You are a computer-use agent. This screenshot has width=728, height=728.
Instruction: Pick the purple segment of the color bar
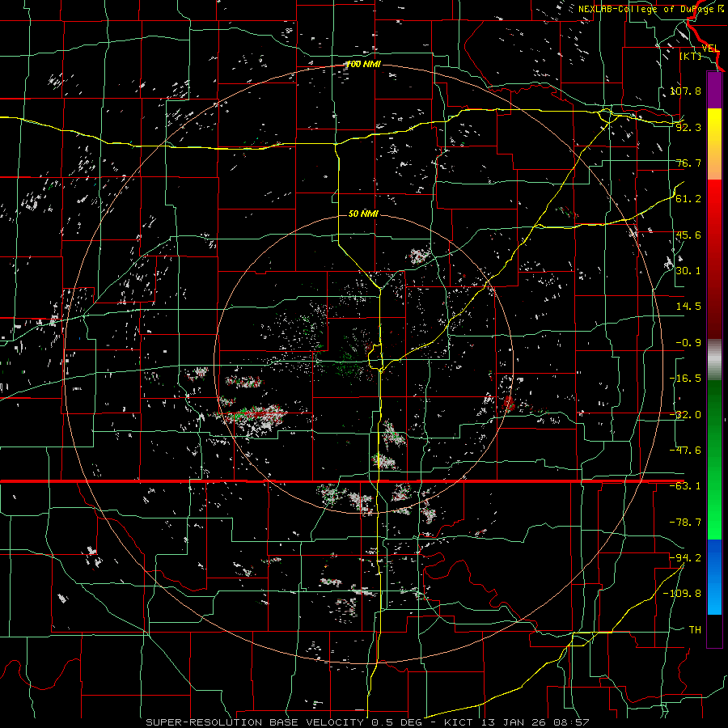click(x=714, y=90)
